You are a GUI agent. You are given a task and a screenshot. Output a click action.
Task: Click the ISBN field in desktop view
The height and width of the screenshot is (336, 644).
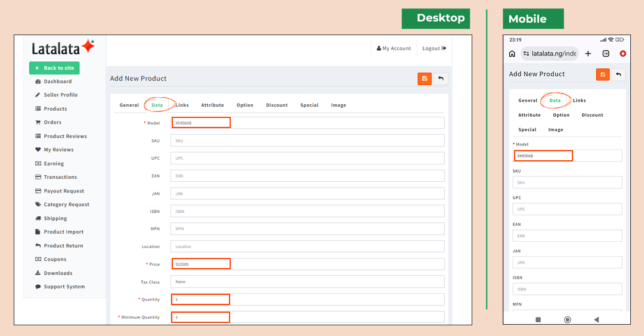click(308, 211)
